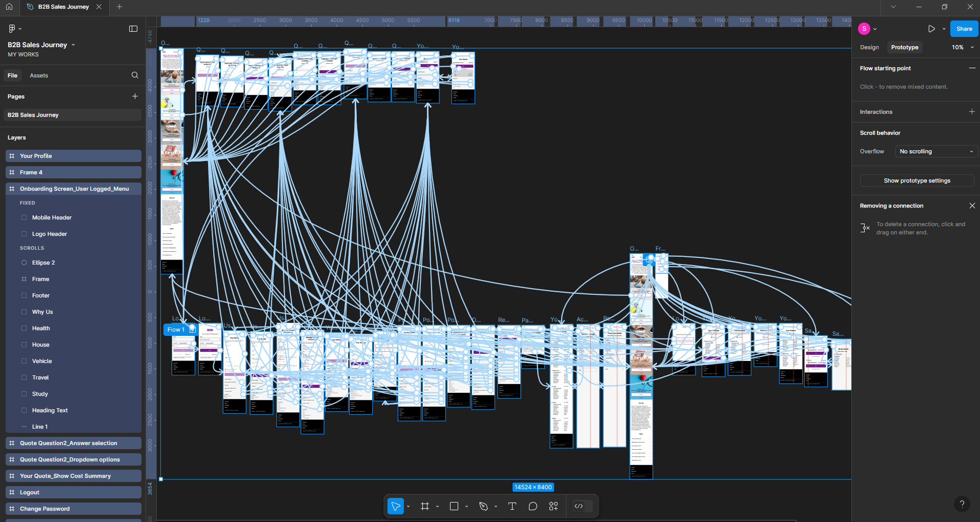980x522 pixels.
Task: Toggle the sidebar panel layout icon
Action: click(133, 29)
